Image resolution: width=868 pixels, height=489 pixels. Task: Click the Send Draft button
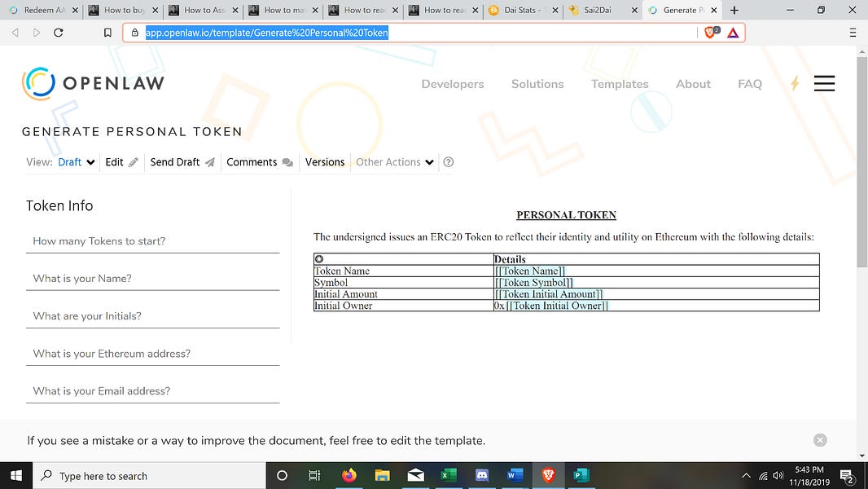[182, 162]
